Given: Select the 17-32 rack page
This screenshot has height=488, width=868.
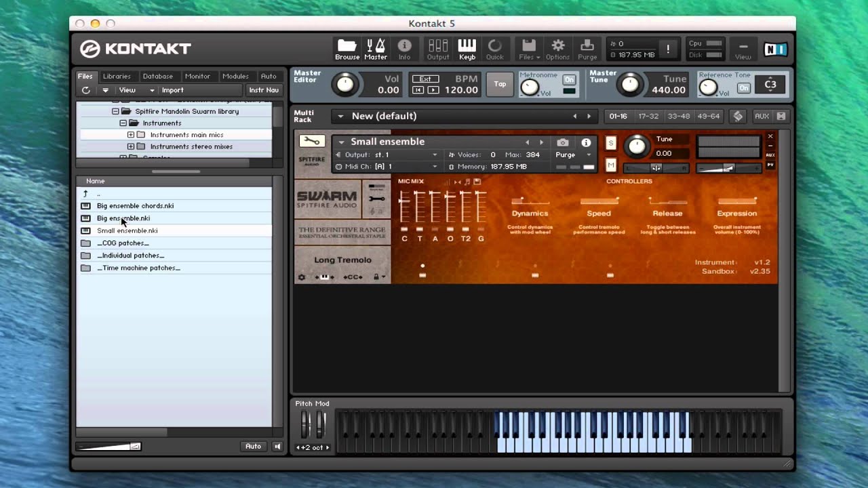Looking at the screenshot, I should coord(648,117).
